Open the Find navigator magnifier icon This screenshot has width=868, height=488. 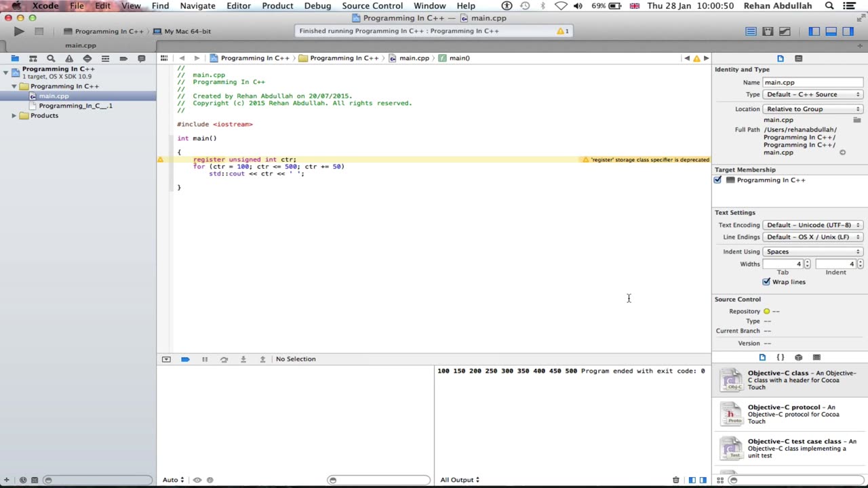tap(51, 59)
